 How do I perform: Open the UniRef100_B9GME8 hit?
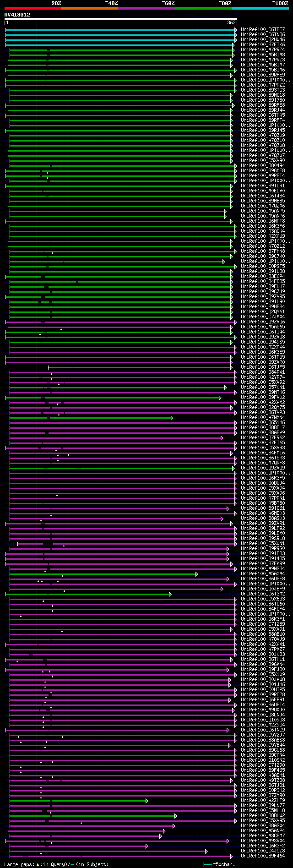[x=263, y=171]
